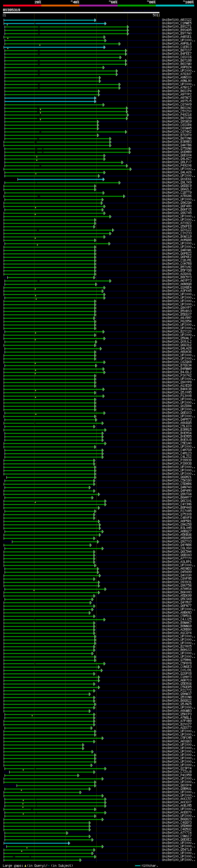
Task: Open the UniRef100_C1EB13 hit label
Action: point(177,47)
